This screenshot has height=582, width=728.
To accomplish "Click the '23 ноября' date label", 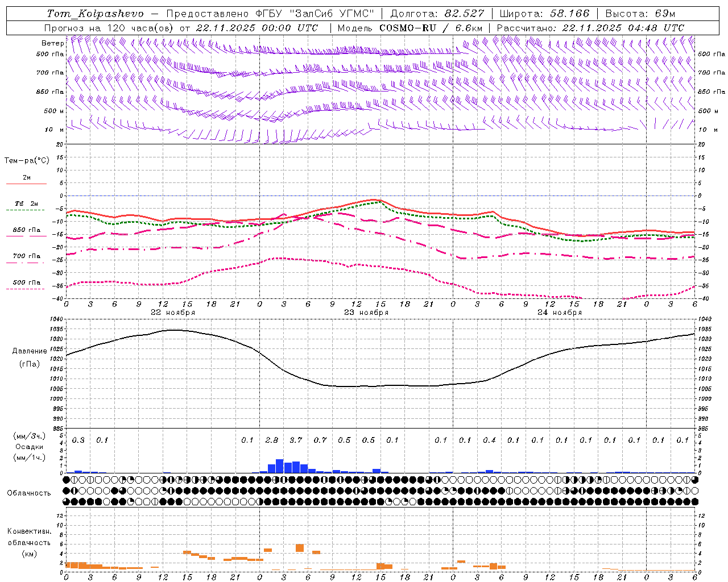I will pyautogui.click(x=366, y=312).
